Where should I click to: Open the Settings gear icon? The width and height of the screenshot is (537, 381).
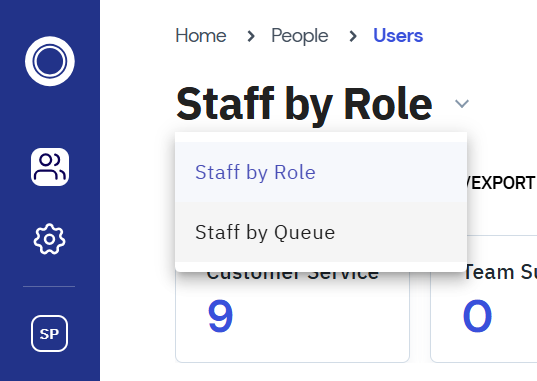pyautogui.click(x=50, y=239)
